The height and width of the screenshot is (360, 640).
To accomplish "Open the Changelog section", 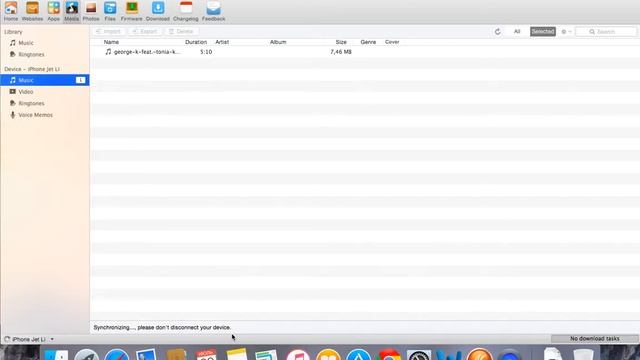I will point(186,11).
